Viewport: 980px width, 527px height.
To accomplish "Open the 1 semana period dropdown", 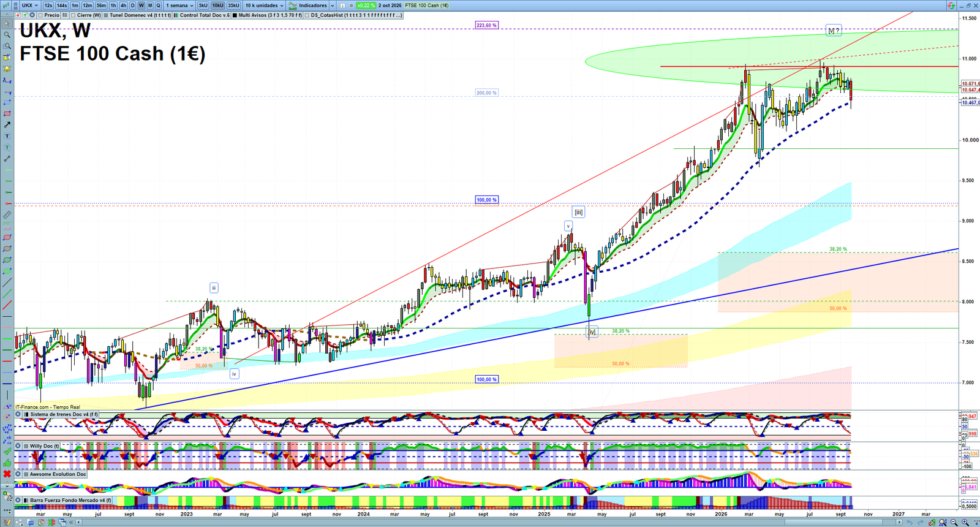I will (x=179, y=5).
